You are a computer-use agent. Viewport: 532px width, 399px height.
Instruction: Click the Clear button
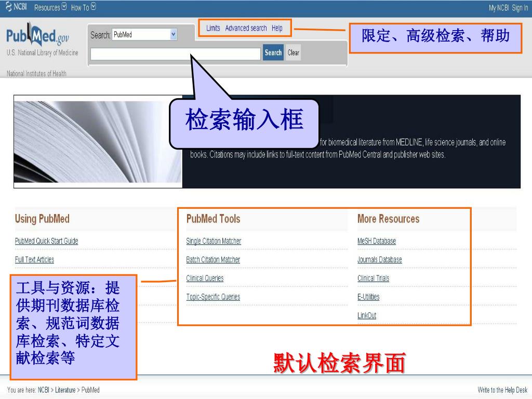(x=294, y=52)
